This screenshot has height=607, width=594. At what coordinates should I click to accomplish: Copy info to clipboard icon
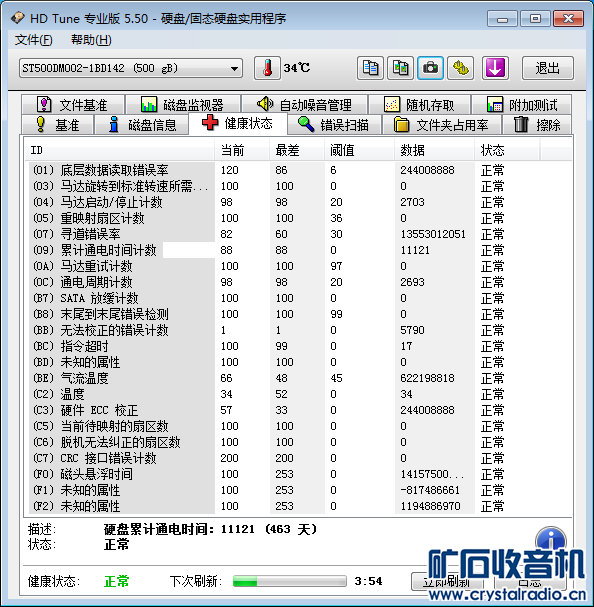click(x=370, y=68)
